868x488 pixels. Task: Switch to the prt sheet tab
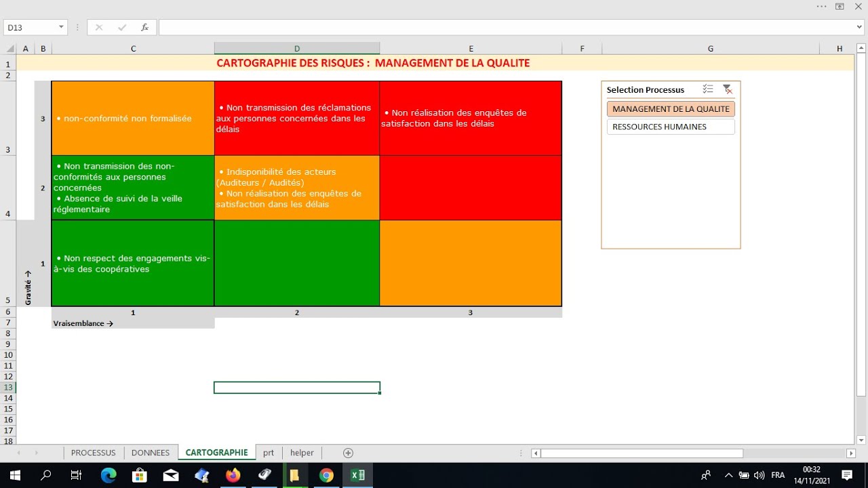[x=269, y=453]
